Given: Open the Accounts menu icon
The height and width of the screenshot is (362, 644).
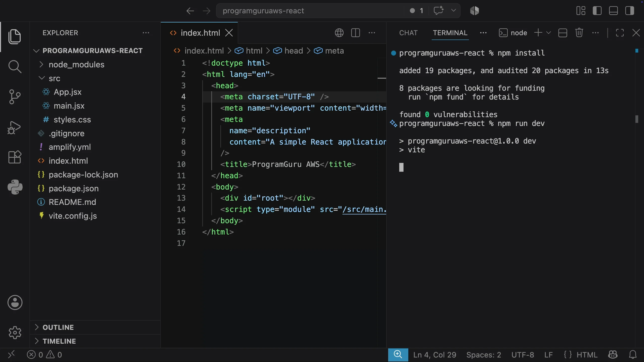Looking at the screenshot, I should pyautogui.click(x=15, y=302).
